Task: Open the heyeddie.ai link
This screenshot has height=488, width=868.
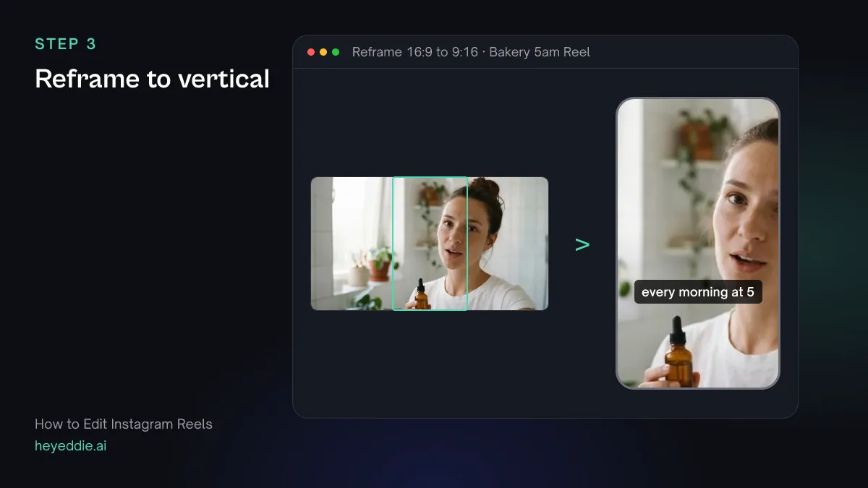Action: 70,445
